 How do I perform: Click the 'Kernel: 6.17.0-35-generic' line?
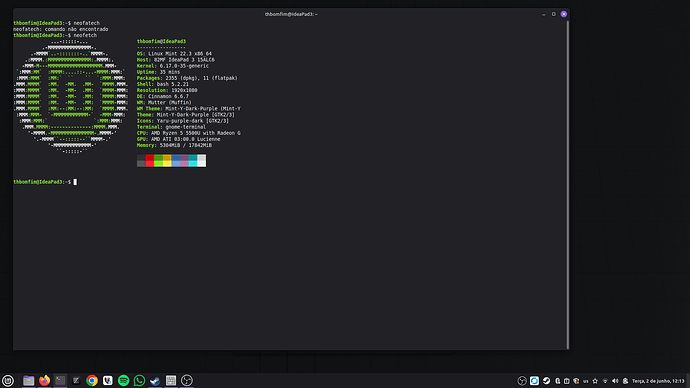click(173, 66)
